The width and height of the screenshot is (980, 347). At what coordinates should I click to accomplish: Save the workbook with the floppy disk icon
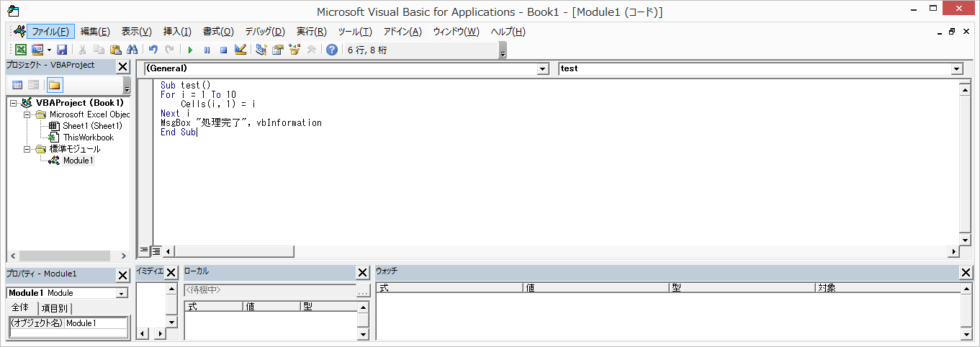click(62, 50)
